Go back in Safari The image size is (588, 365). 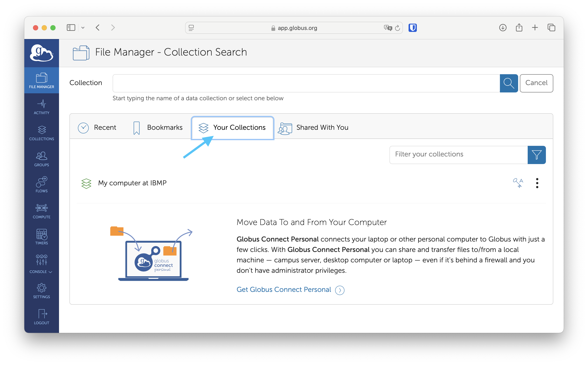point(98,28)
